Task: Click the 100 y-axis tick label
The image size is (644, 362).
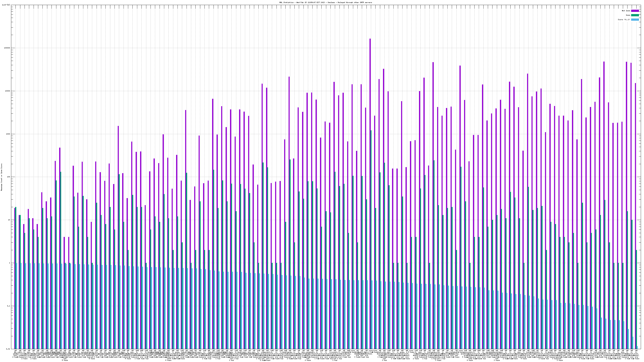Action: point(8,177)
